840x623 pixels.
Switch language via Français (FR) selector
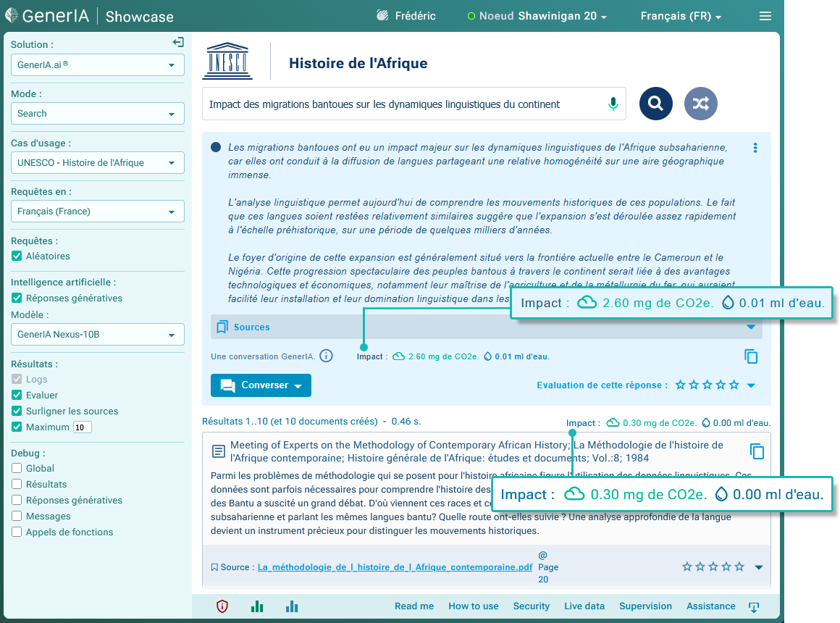[681, 16]
